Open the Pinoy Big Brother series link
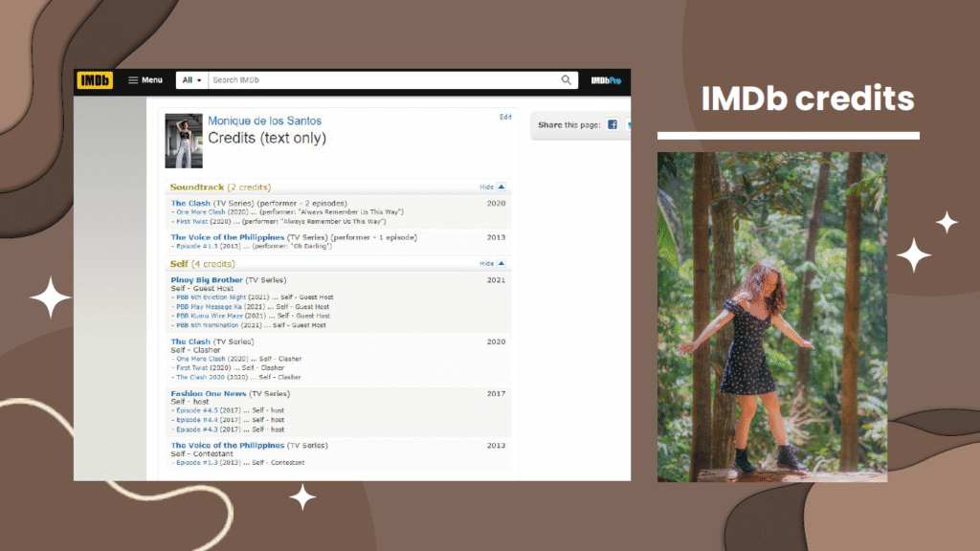The width and height of the screenshot is (980, 551). [x=207, y=280]
